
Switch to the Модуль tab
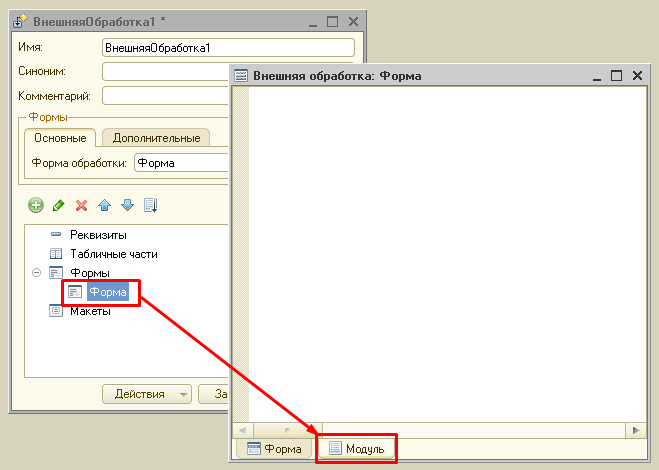tap(357, 449)
